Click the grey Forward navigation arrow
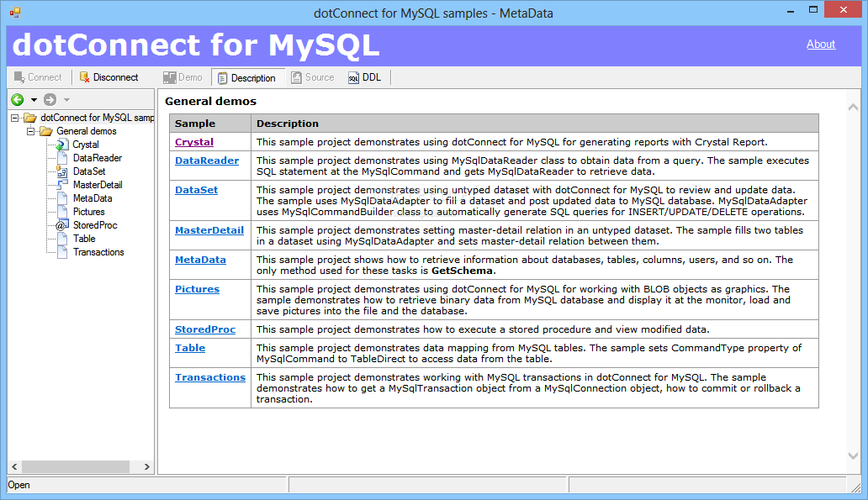The height and width of the screenshot is (500, 868). [x=50, y=99]
